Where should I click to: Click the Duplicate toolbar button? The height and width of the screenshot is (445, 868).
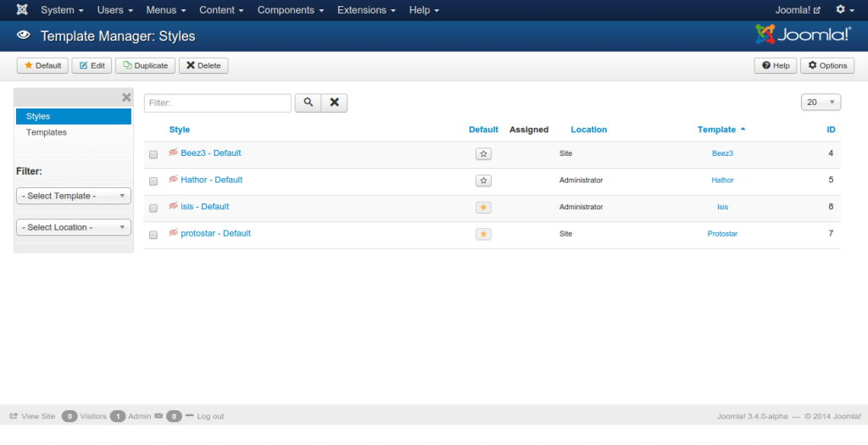(x=146, y=65)
